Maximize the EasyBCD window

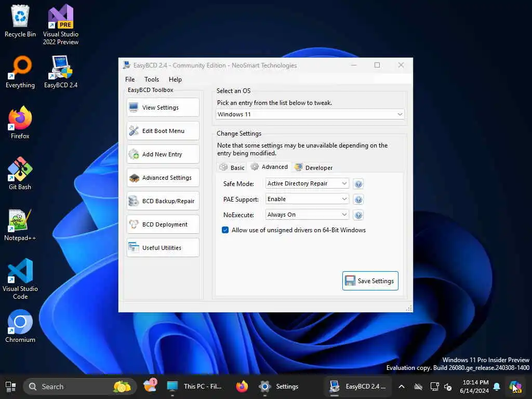click(x=377, y=65)
